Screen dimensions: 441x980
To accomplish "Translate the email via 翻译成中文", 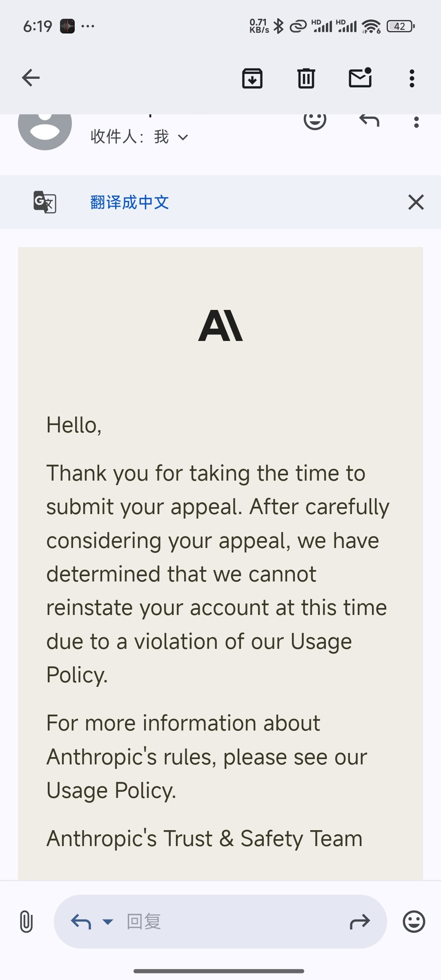I will tap(129, 202).
